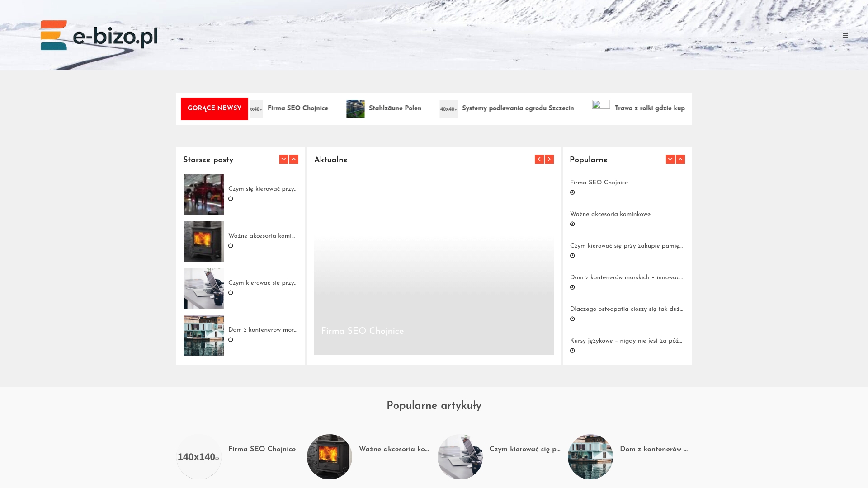This screenshot has height=488, width=868.
Task: Open red car thumbnail in Starsze posty
Action: point(203,194)
